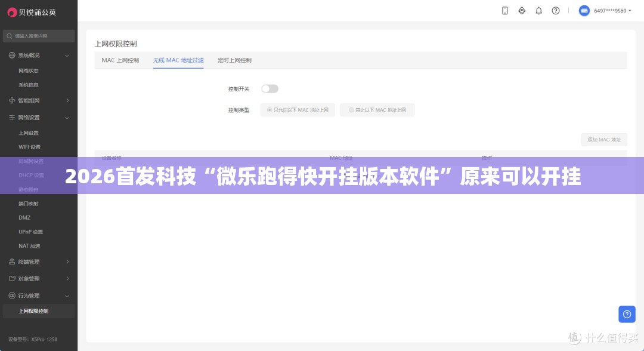This screenshot has width=644, height=351.
Task: Click the blue account avatar icon
Action: click(x=584, y=11)
